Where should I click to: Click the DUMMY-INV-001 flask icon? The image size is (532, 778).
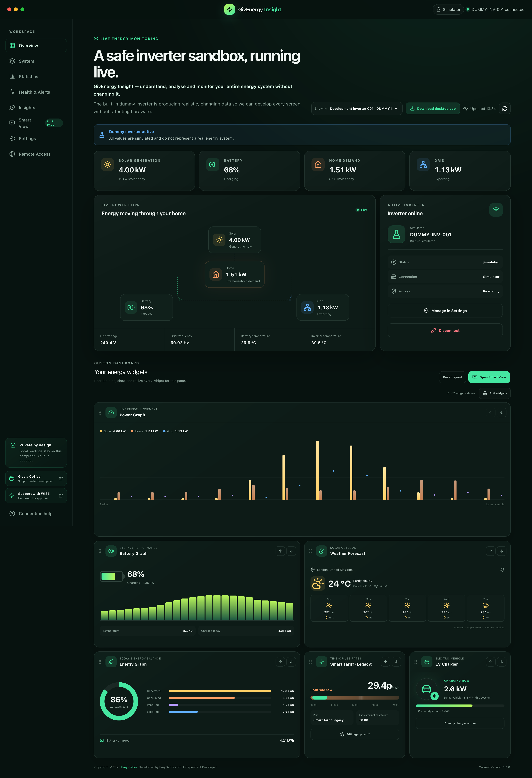coord(396,234)
